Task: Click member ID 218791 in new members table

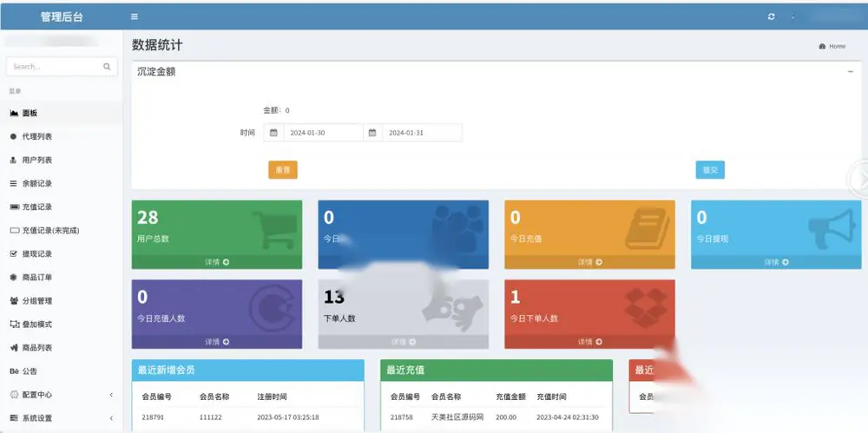Action: (153, 417)
